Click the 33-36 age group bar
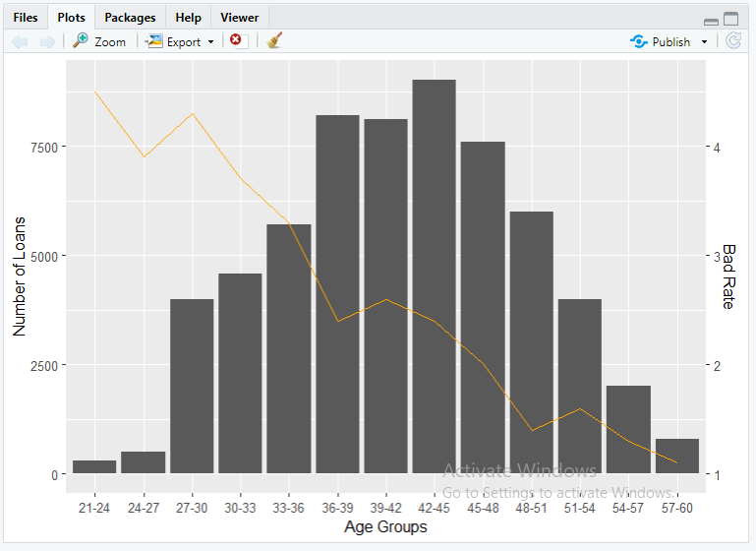The height and width of the screenshot is (551, 756). coord(289,349)
